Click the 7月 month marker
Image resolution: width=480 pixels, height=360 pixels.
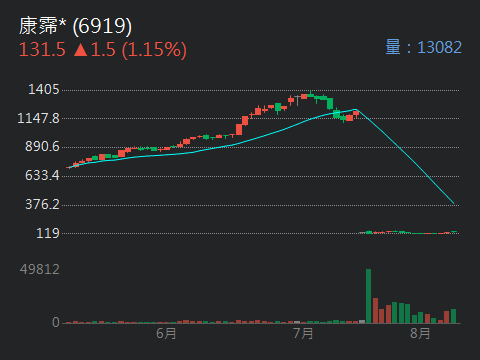[x=303, y=333]
